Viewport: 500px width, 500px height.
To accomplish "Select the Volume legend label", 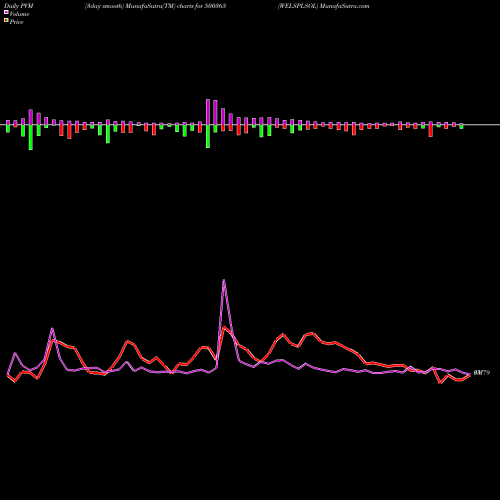I will (19, 14).
